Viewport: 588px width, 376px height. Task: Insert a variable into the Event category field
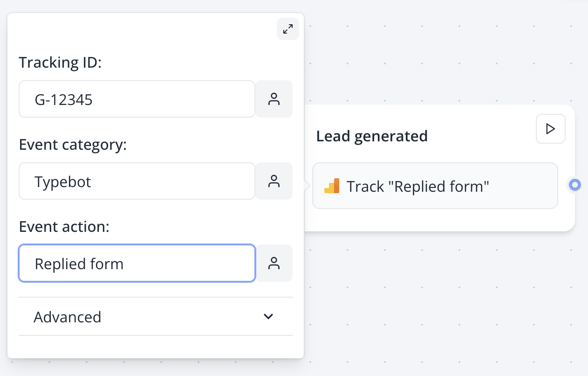(274, 181)
